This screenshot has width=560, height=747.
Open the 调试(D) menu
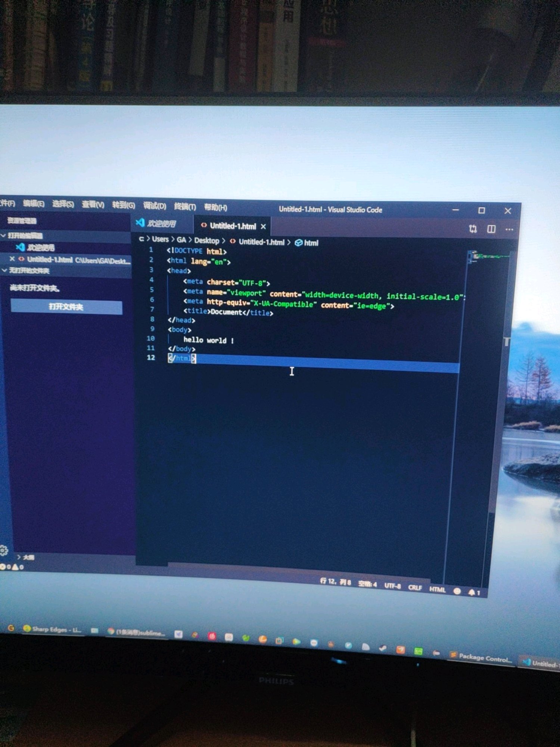click(155, 206)
